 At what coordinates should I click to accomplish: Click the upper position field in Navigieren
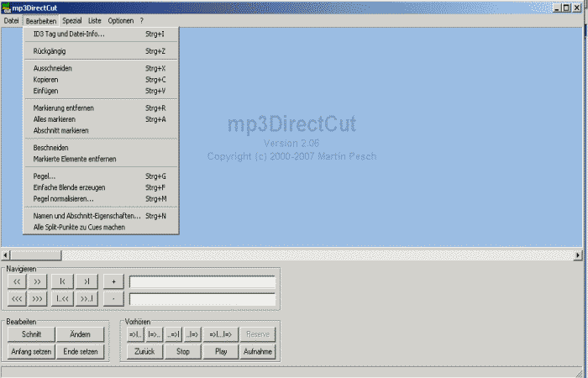tap(202, 281)
